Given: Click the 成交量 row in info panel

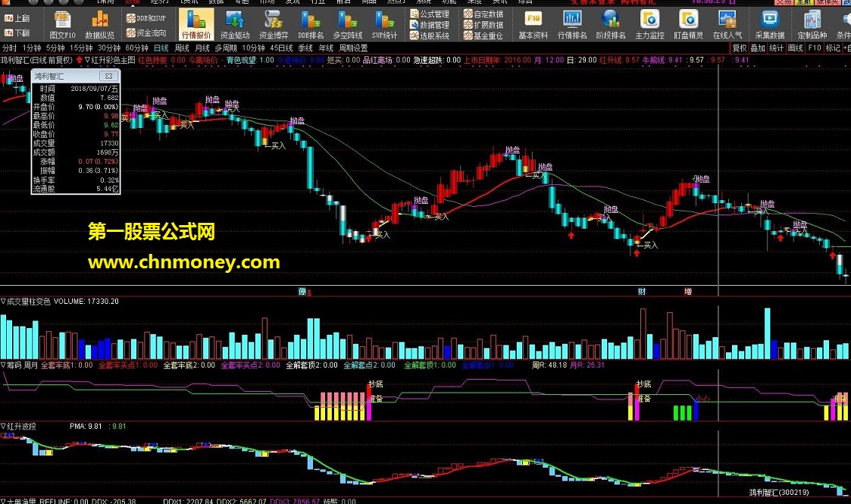Looking at the screenshot, I should coord(76,143).
